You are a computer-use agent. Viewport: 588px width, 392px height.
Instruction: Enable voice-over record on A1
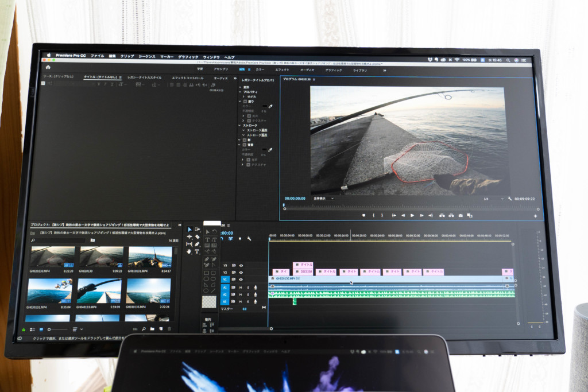[x=256, y=288]
